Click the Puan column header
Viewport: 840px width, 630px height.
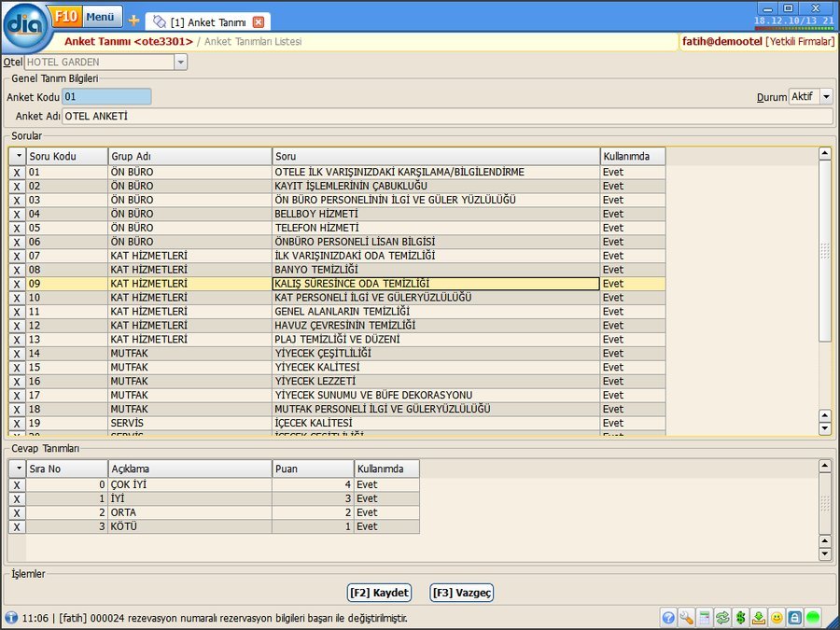point(313,469)
